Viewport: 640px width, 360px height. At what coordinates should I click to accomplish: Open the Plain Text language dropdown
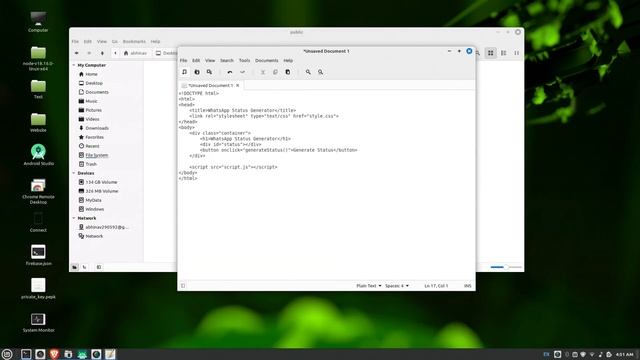click(x=369, y=286)
